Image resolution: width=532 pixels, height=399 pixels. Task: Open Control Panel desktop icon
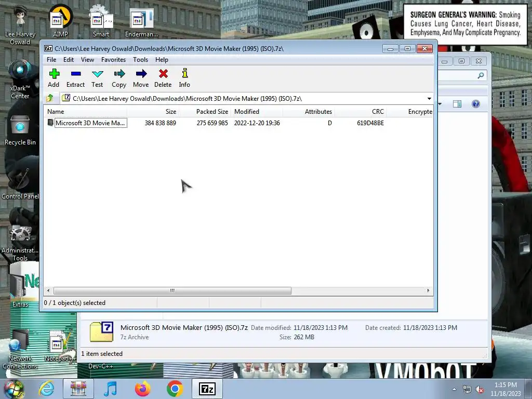pyautogui.click(x=20, y=183)
